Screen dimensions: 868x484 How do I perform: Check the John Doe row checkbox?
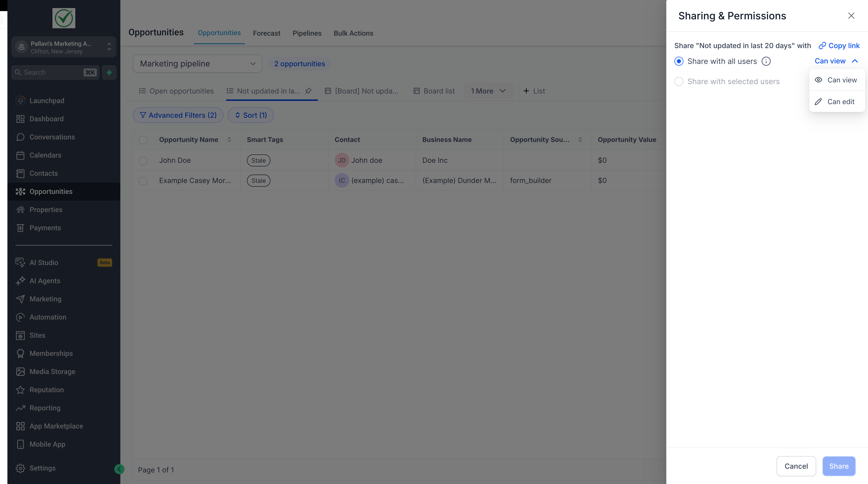(143, 161)
